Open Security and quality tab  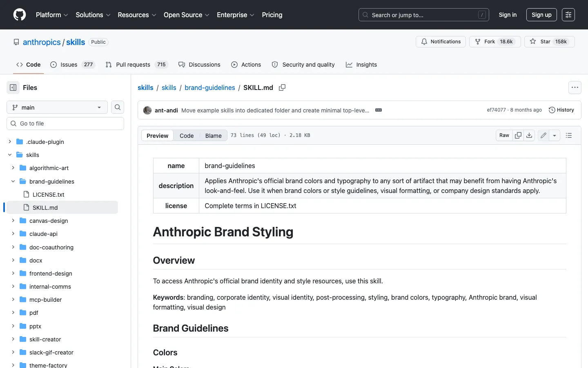[303, 65]
